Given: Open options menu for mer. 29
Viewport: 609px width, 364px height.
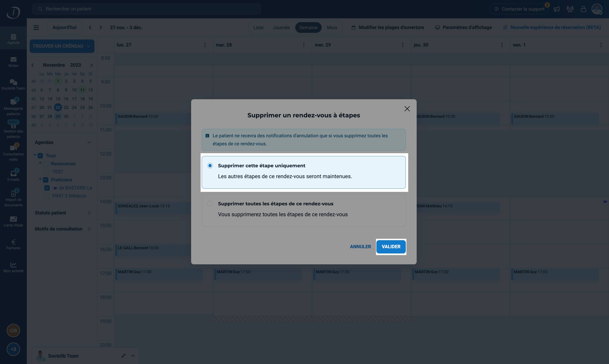Looking at the screenshot, I should pos(403,45).
